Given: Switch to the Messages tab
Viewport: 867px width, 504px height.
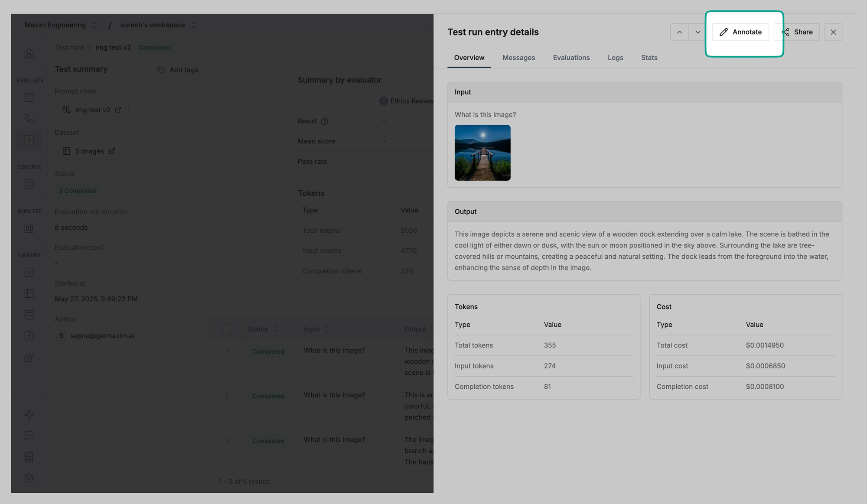Looking at the screenshot, I should (518, 58).
